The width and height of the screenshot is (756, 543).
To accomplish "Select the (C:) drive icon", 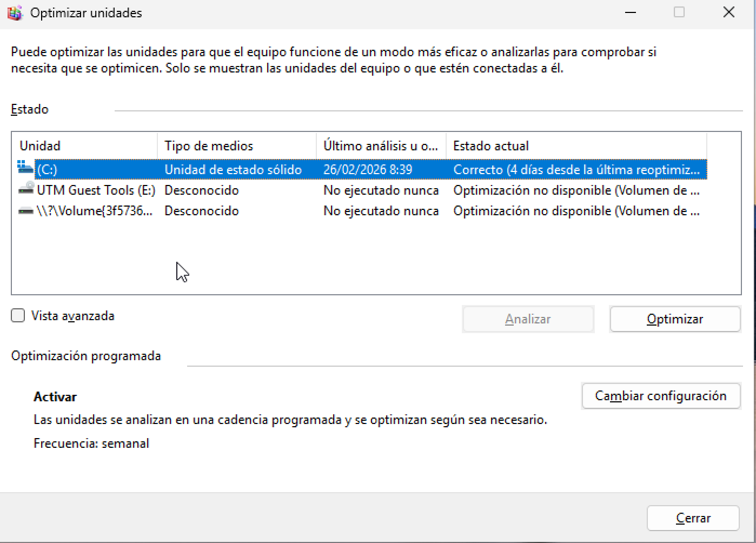I will [x=25, y=168].
